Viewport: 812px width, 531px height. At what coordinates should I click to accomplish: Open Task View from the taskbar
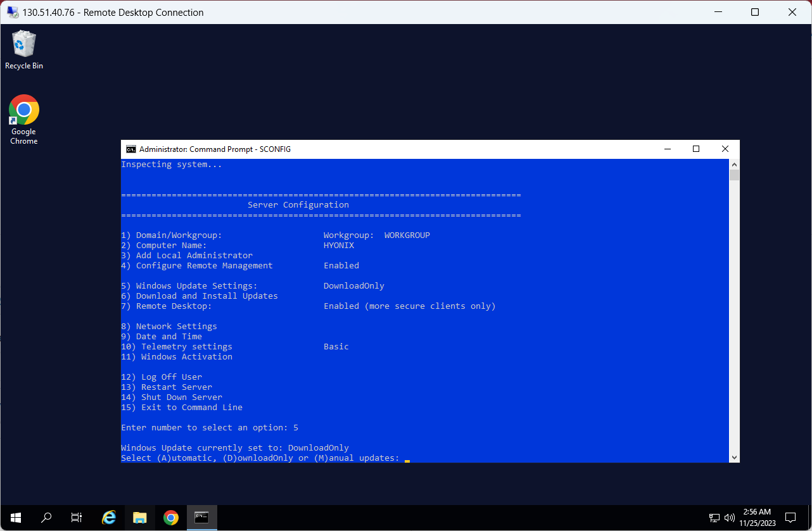(x=76, y=517)
